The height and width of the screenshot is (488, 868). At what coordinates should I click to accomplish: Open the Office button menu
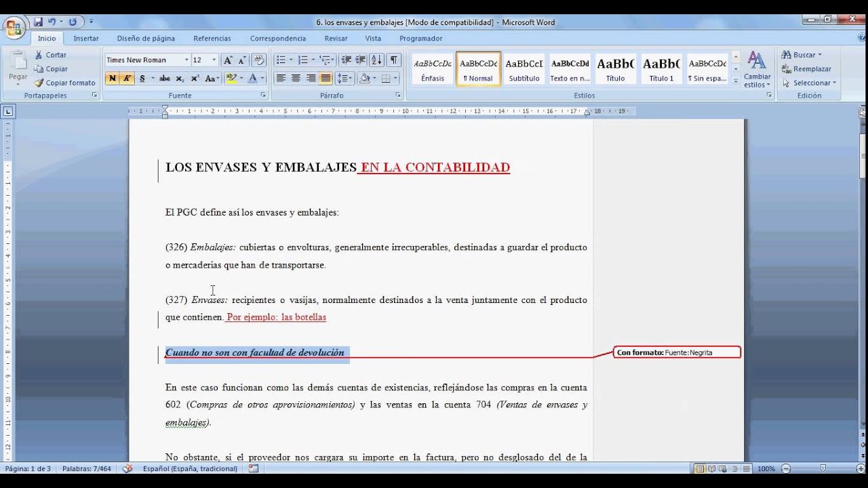pos(13,28)
